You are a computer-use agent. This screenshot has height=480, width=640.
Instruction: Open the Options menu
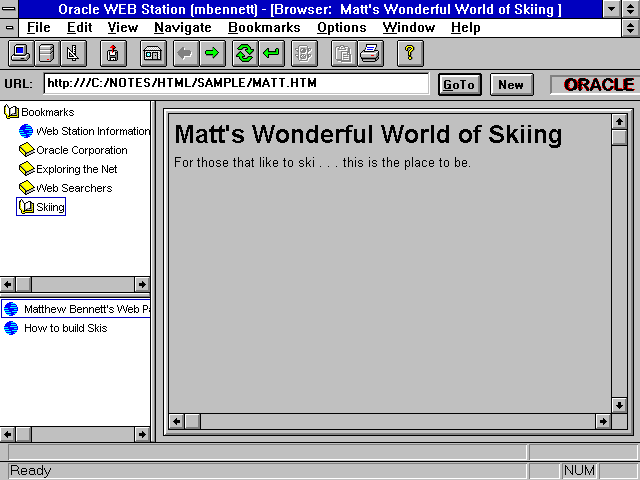(x=341, y=28)
